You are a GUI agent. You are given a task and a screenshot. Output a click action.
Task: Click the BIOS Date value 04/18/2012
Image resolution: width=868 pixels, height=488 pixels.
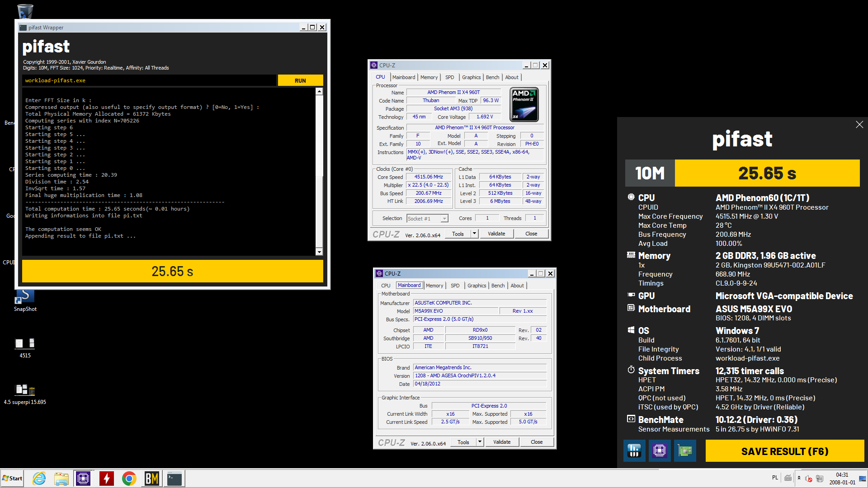[x=480, y=384]
